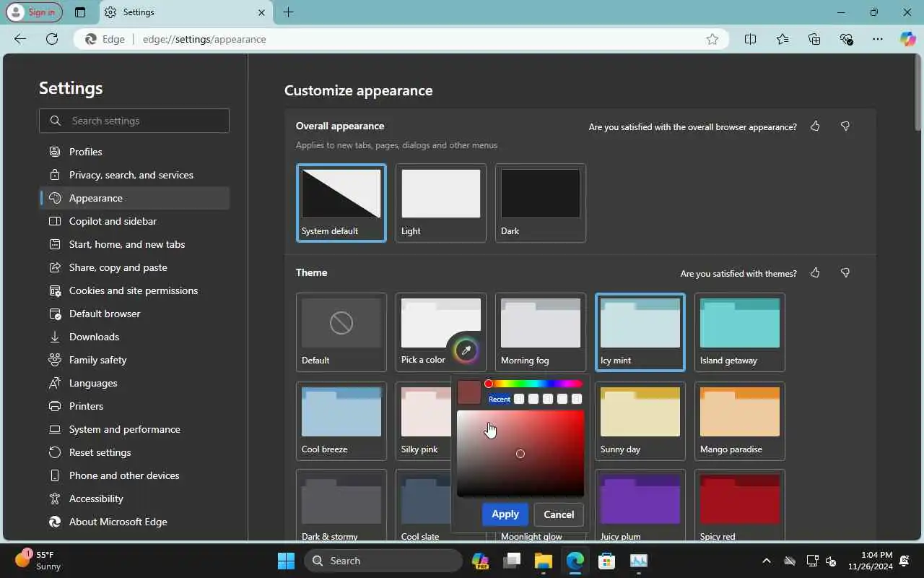The width and height of the screenshot is (924, 578).
Task: Select the Settings browser tab
Action: tap(184, 12)
